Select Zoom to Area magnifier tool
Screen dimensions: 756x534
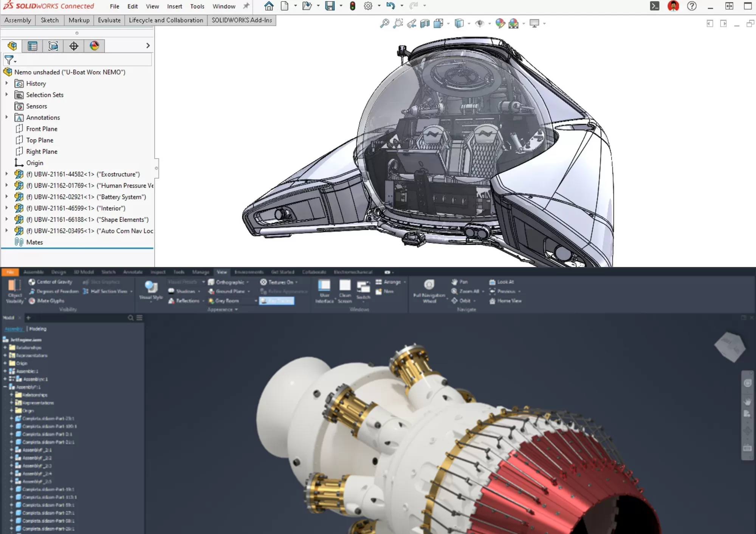click(398, 23)
